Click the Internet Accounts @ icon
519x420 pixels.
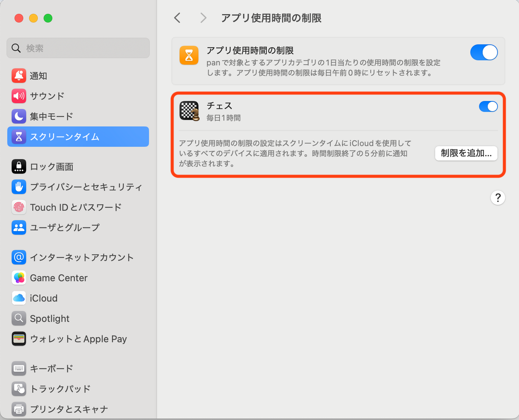(x=19, y=257)
